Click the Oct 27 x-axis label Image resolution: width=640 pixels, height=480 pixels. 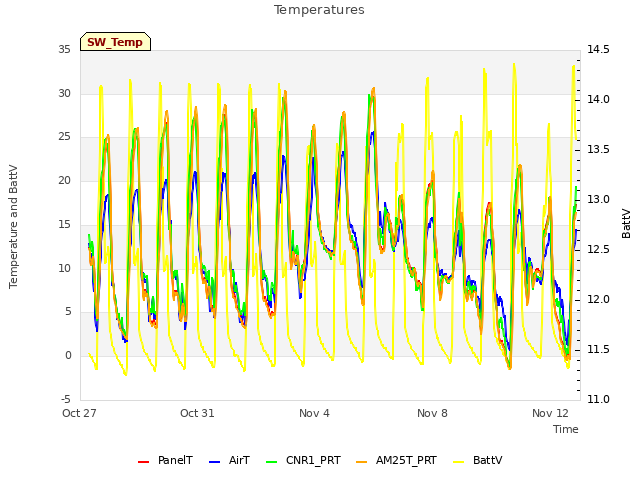[x=79, y=413]
